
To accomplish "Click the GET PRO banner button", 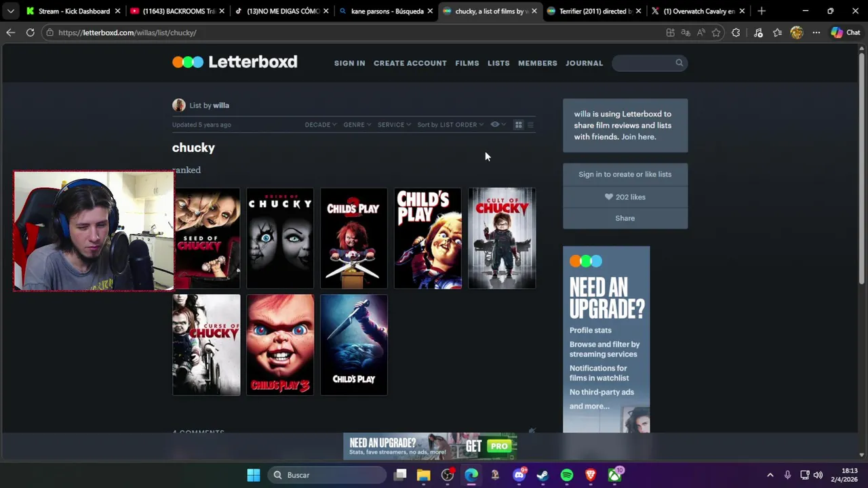I will coord(488,446).
